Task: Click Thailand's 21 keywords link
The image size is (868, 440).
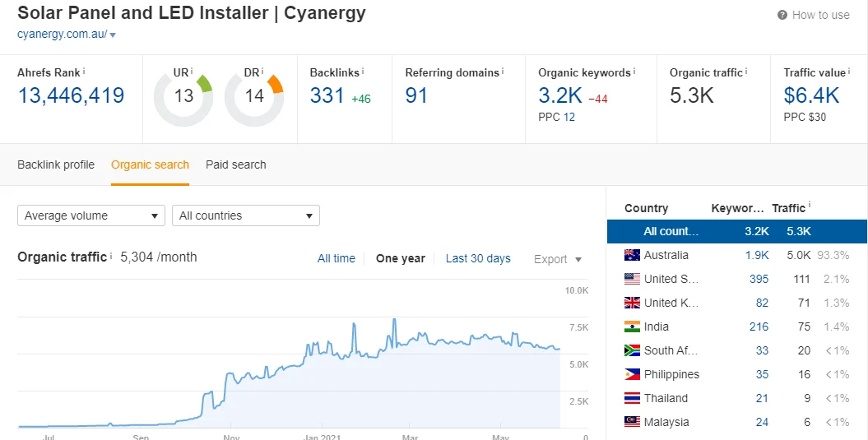Action: [x=762, y=398]
